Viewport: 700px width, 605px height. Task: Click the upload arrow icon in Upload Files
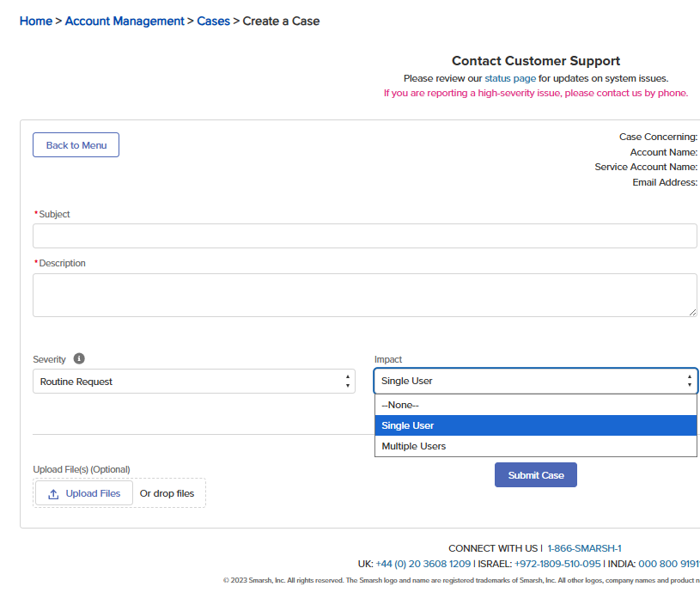tap(53, 494)
